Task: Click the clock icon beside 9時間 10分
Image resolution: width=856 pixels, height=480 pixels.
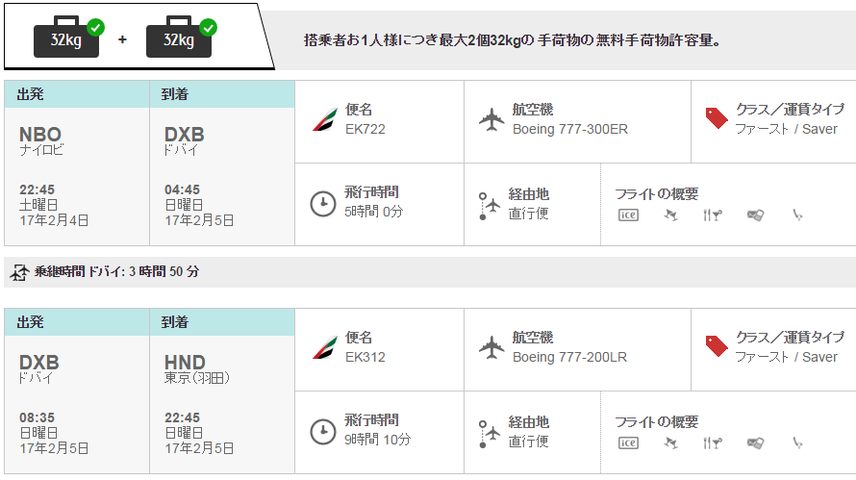Action: [x=323, y=431]
